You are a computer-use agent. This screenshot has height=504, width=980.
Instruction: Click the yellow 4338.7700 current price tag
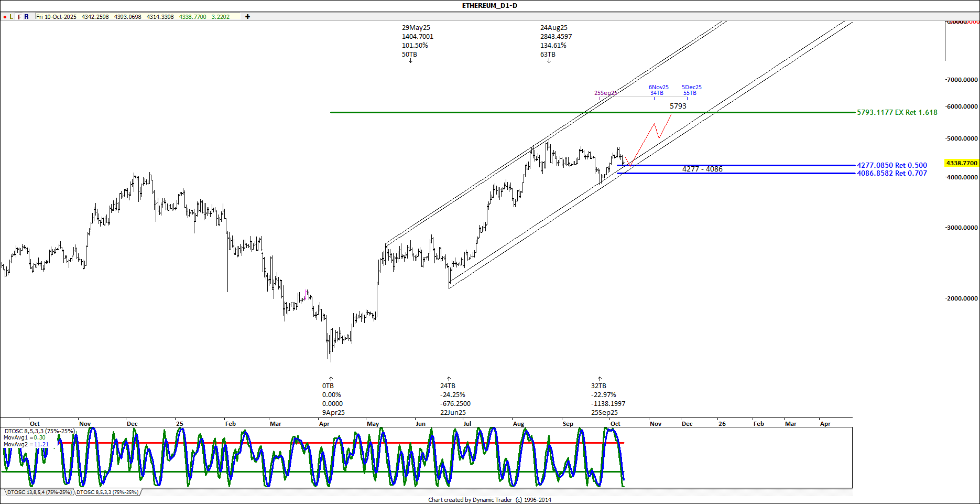[x=961, y=163]
